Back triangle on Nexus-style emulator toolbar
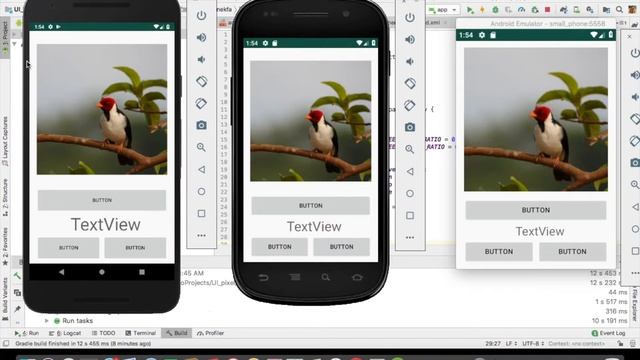 click(x=410, y=171)
